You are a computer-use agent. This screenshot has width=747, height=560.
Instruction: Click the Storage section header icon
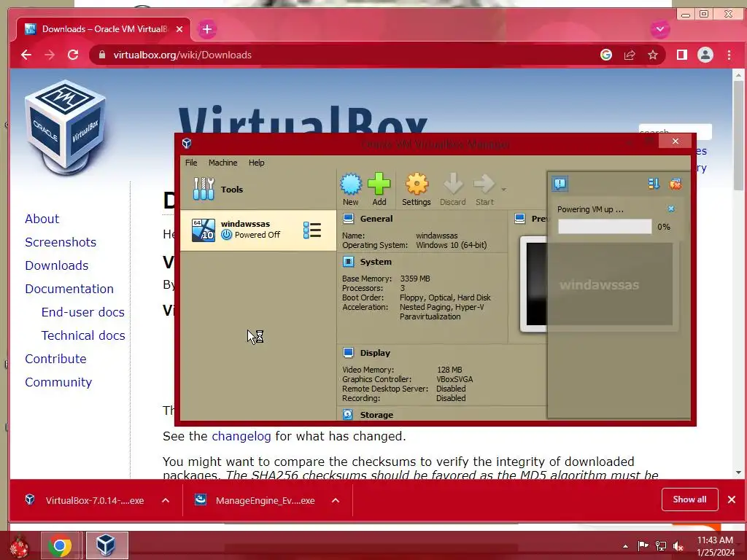pyautogui.click(x=348, y=414)
